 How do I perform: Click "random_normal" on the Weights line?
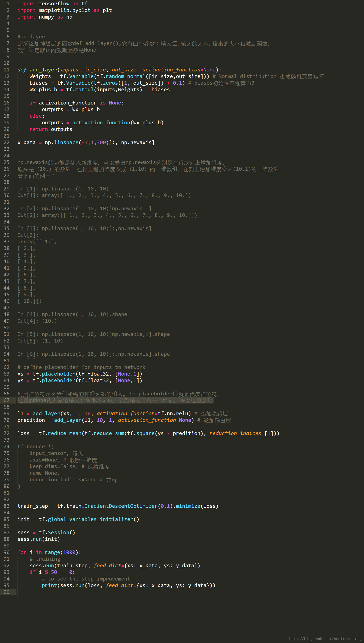tap(126, 77)
